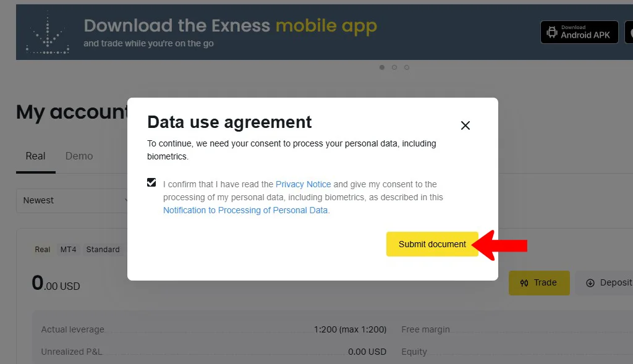Click the Standard badge on the account card
This screenshot has height=364, width=633.
102,249
